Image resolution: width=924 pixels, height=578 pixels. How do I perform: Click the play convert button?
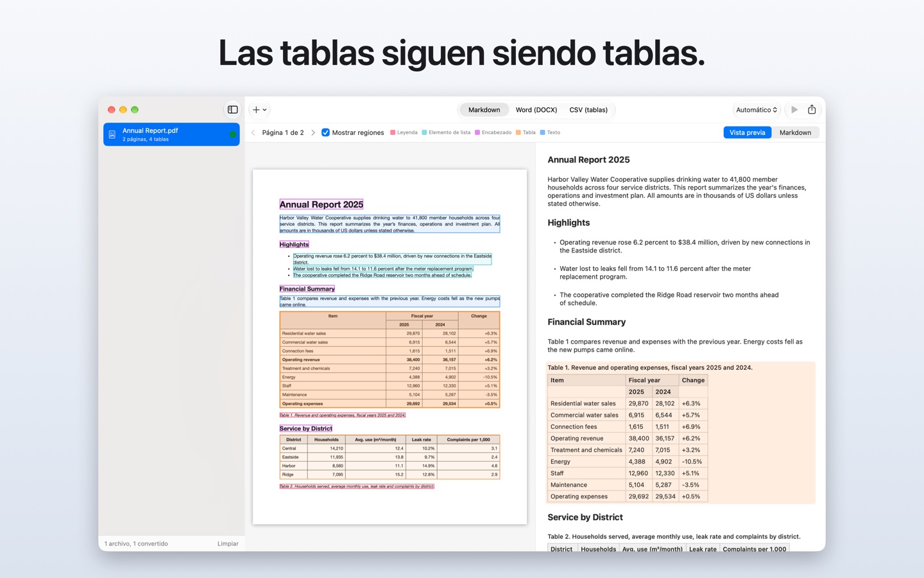794,110
